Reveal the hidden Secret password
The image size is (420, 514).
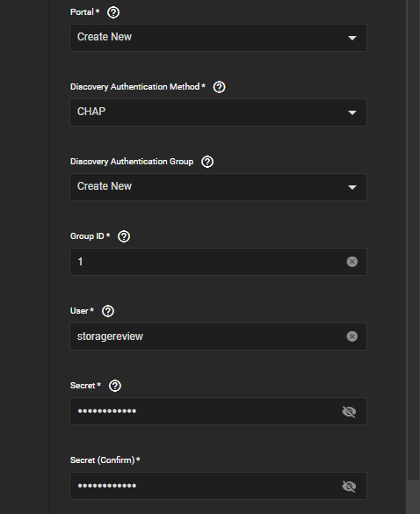(349, 412)
